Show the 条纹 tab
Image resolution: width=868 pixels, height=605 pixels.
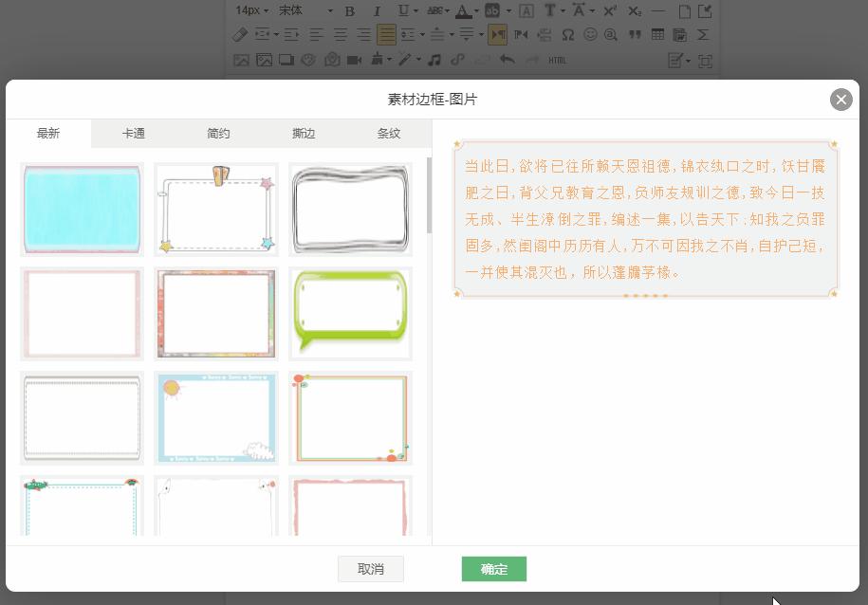(x=389, y=134)
